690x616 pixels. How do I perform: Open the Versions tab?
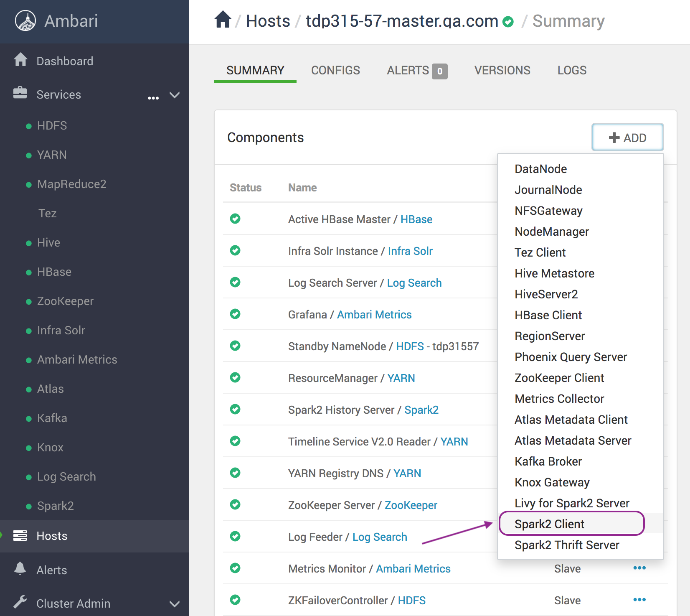click(502, 70)
